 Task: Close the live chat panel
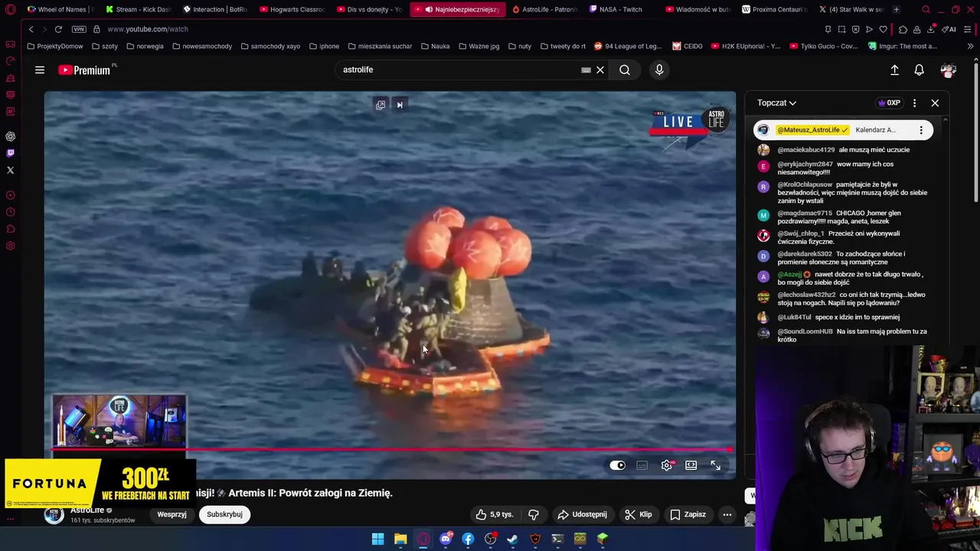click(x=935, y=103)
